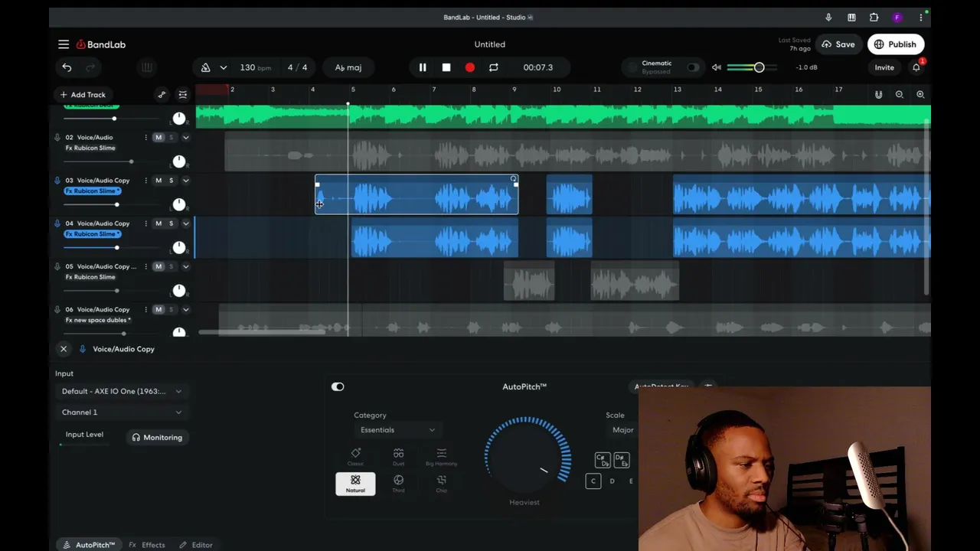Solo track 04 Voice/Audio Copy
This screenshot has height=551, width=980.
[171, 223]
